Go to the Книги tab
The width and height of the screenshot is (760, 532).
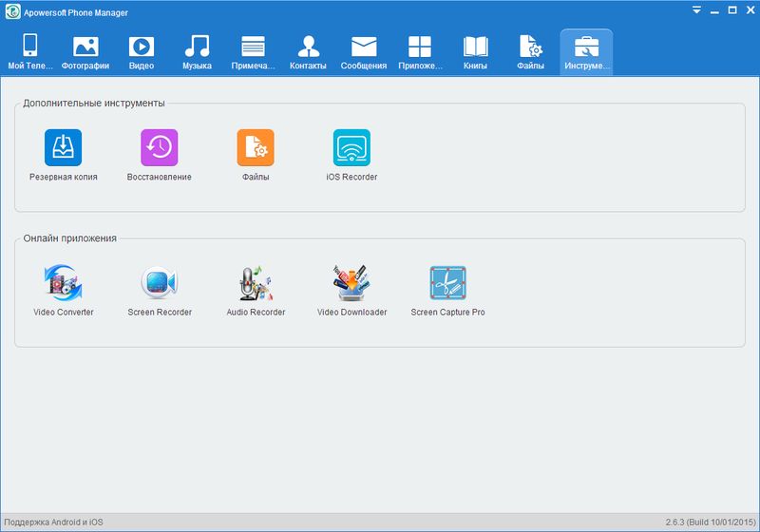(475, 52)
